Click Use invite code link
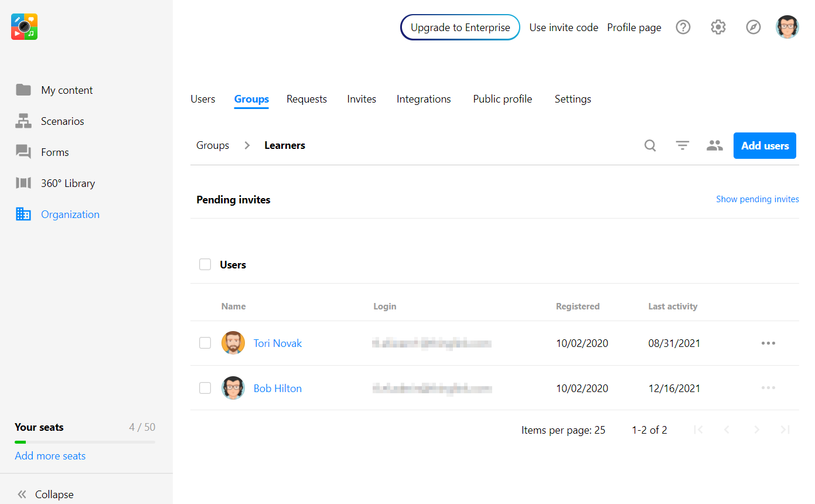815x504 pixels. click(x=564, y=28)
